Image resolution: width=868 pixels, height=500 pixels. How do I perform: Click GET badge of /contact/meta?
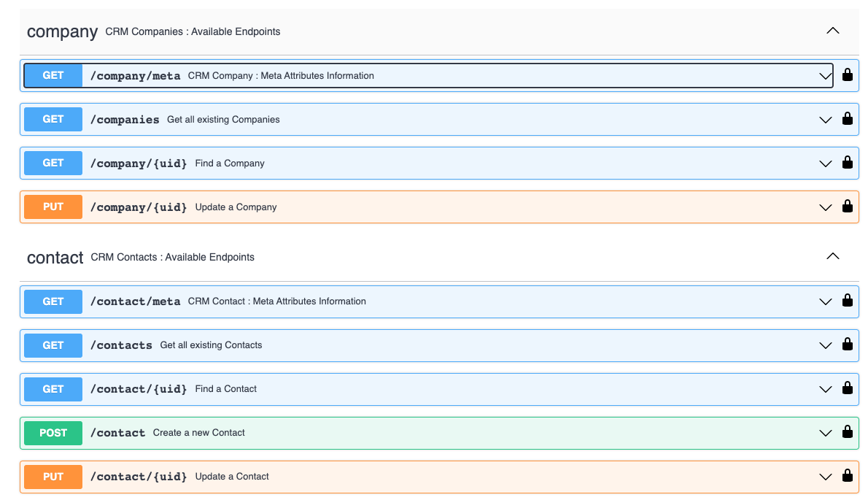(x=53, y=301)
